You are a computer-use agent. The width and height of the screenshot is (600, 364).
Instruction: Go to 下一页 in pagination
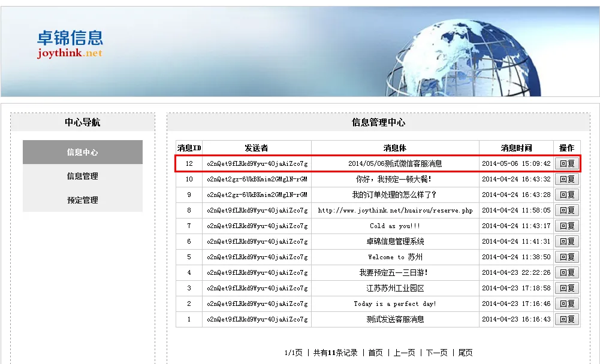(x=436, y=353)
